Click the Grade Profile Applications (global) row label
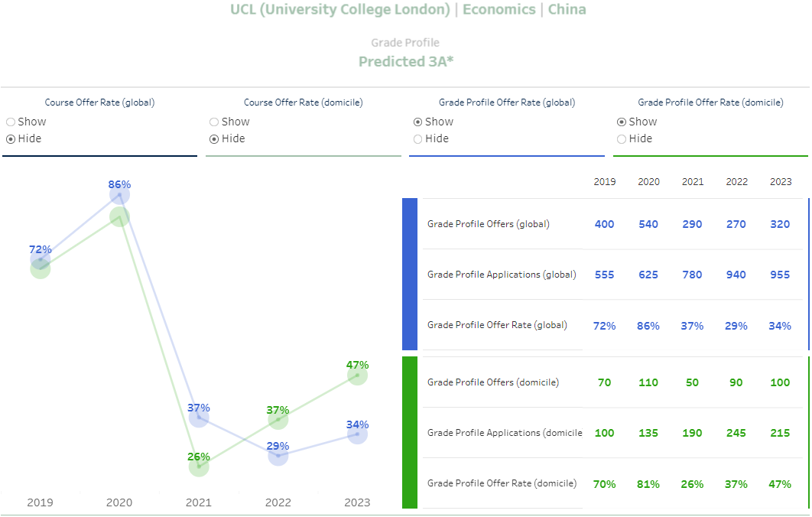The width and height of the screenshot is (812, 517). [502, 275]
